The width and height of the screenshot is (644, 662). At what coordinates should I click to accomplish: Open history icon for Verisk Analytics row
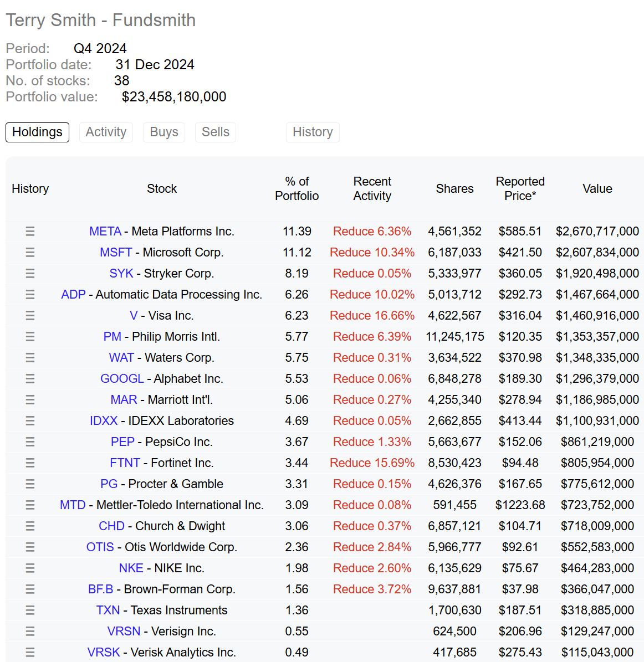click(30, 652)
